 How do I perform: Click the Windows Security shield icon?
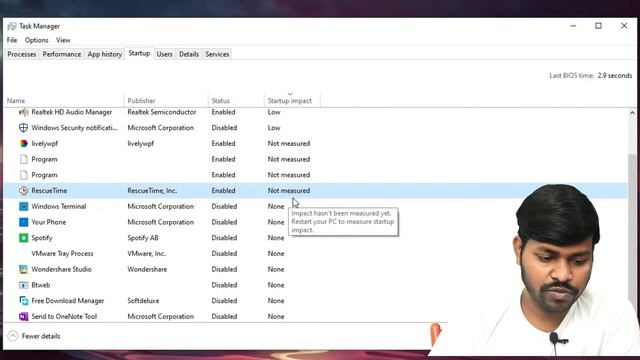23,128
